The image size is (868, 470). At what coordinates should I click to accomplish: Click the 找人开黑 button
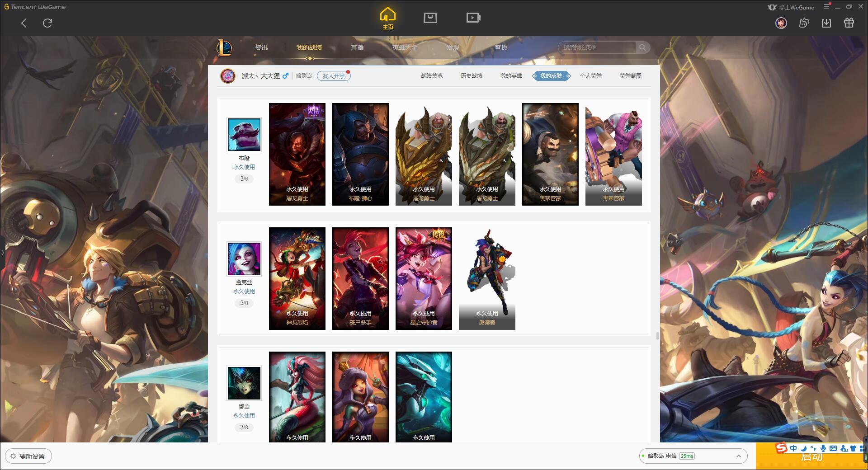pyautogui.click(x=334, y=76)
